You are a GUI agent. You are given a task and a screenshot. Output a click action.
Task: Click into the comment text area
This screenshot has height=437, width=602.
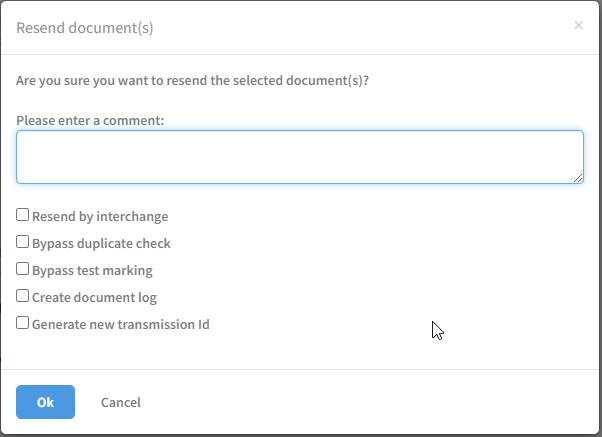pyautogui.click(x=299, y=156)
